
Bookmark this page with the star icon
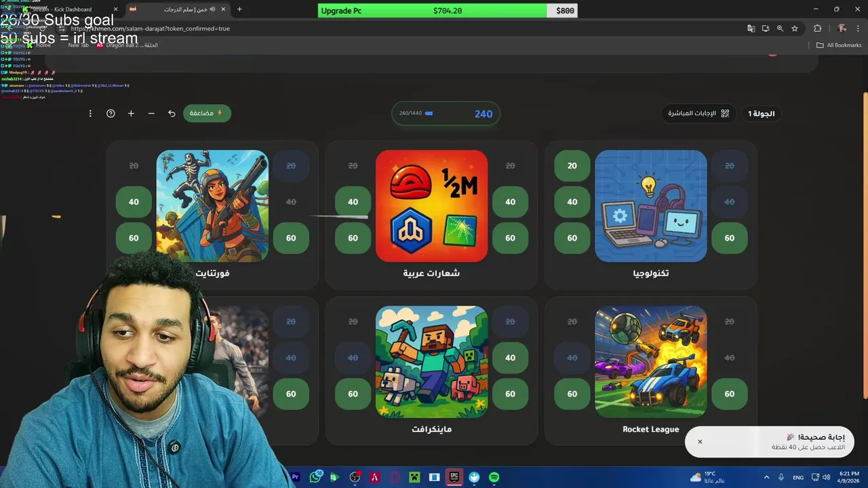click(795, 28)
